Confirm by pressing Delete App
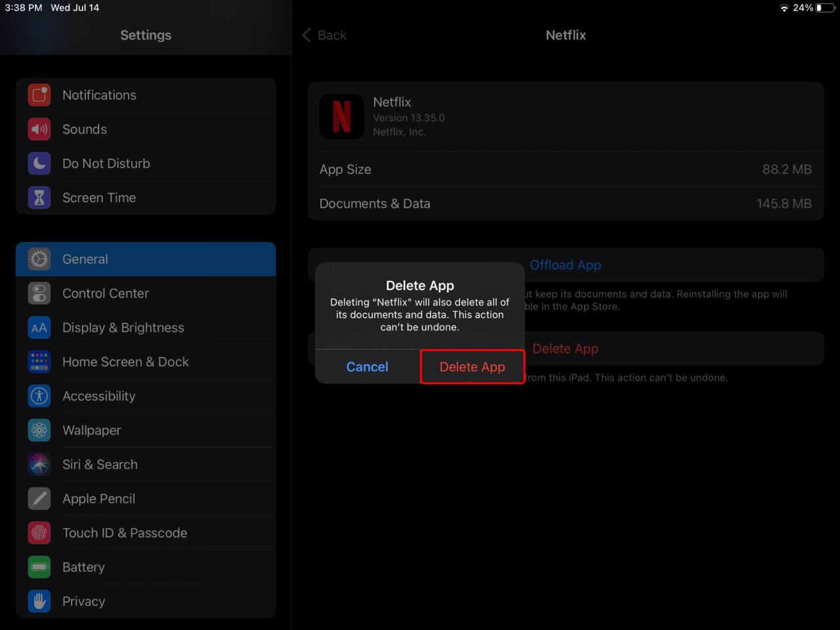This screenshot has height=630, width=840. pos(472,367)
